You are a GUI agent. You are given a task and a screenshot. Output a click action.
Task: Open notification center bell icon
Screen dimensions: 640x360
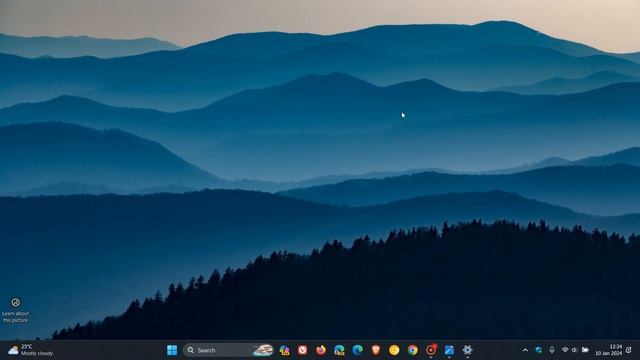tap(629, 350)
